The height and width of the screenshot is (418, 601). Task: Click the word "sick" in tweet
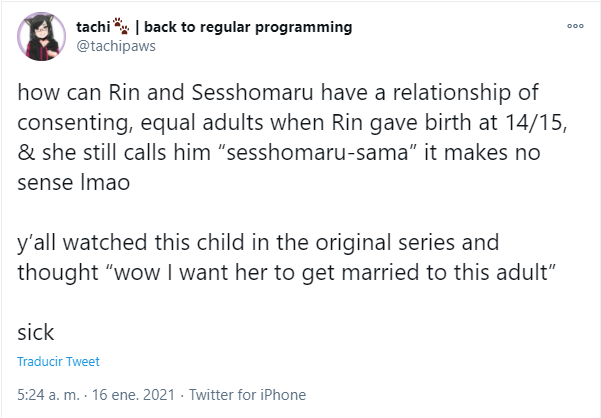tap(36, 330)
